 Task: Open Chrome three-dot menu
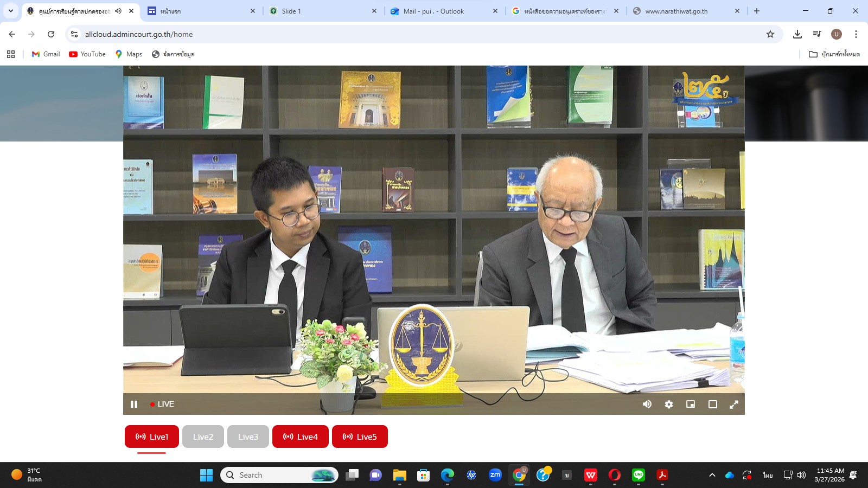tap(856, 34)
